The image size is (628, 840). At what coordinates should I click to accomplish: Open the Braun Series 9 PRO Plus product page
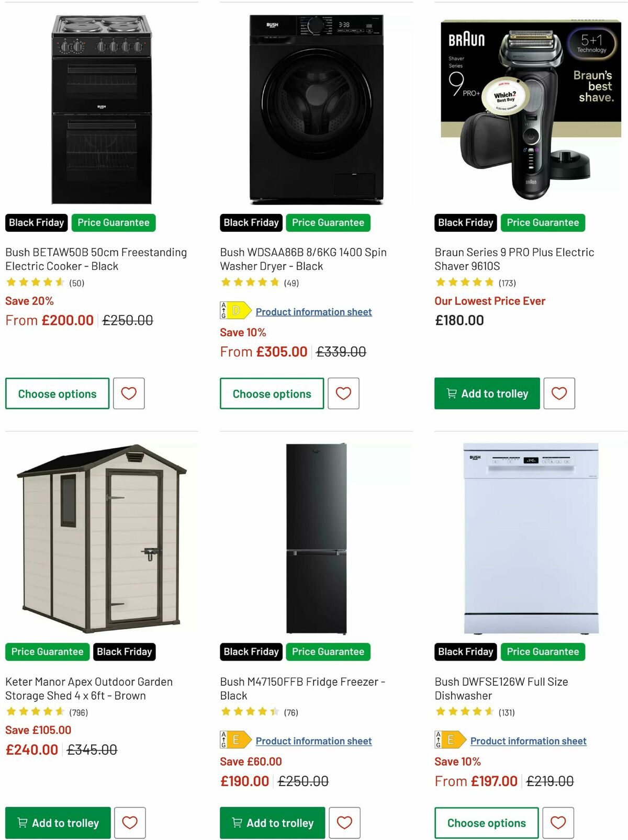coord(514,259)
